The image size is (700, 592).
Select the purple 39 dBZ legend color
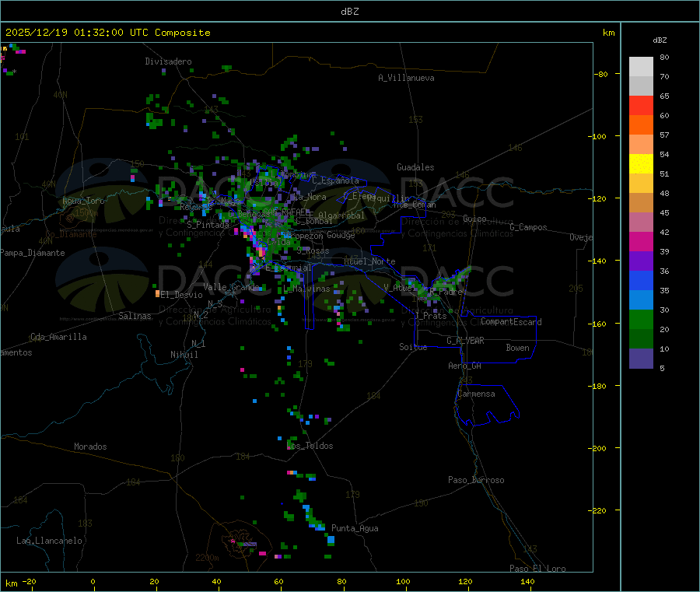point(641,261)
